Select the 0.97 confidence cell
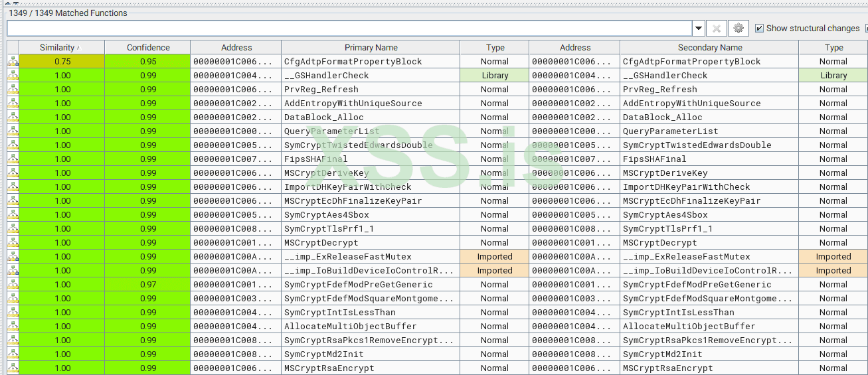 (147, 285)
